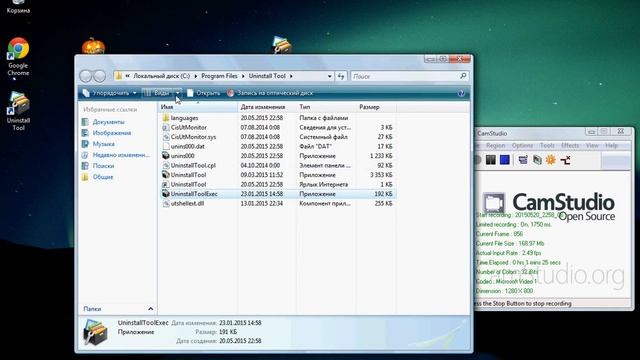Sort by the Тип column header
This screenshot has width=640, height=360.
point(326,107)
